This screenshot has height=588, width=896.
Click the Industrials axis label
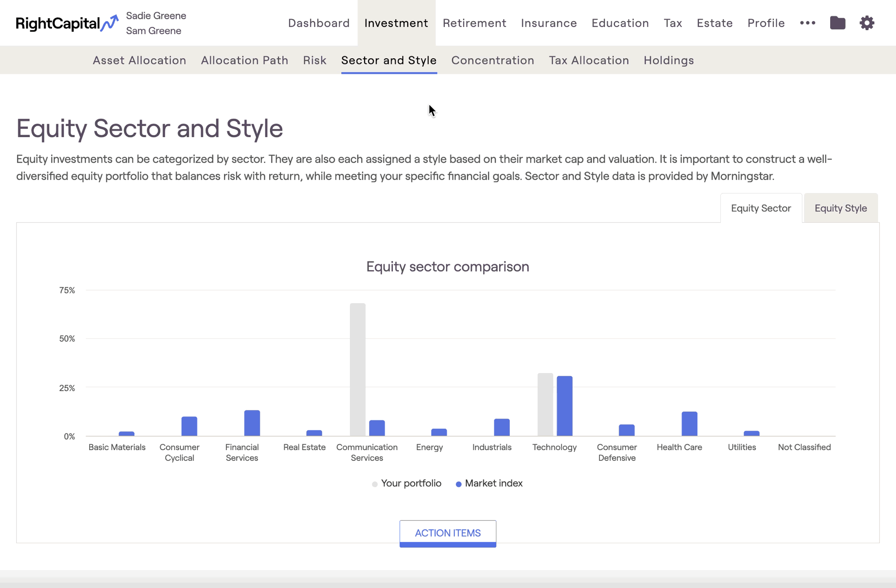(492, 447)
